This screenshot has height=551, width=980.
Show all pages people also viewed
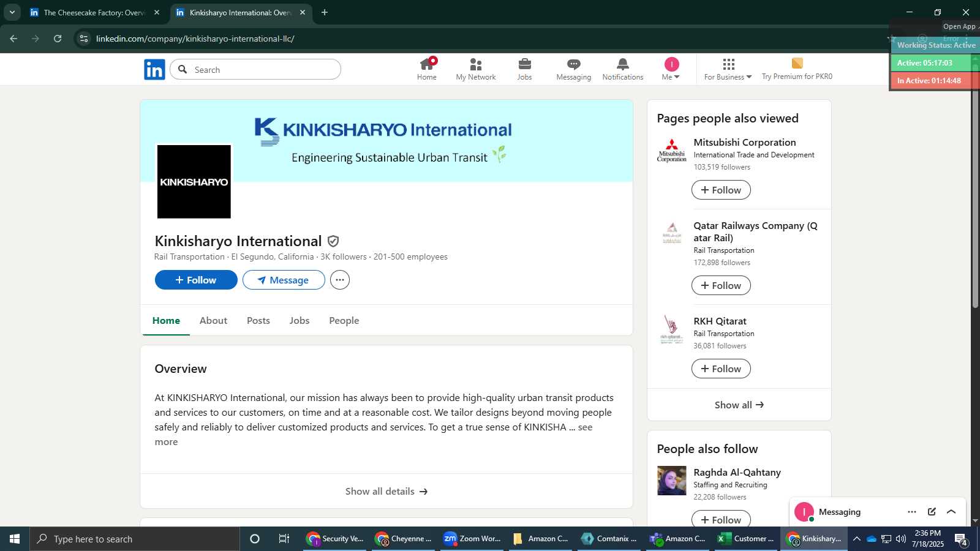(739, 405)
